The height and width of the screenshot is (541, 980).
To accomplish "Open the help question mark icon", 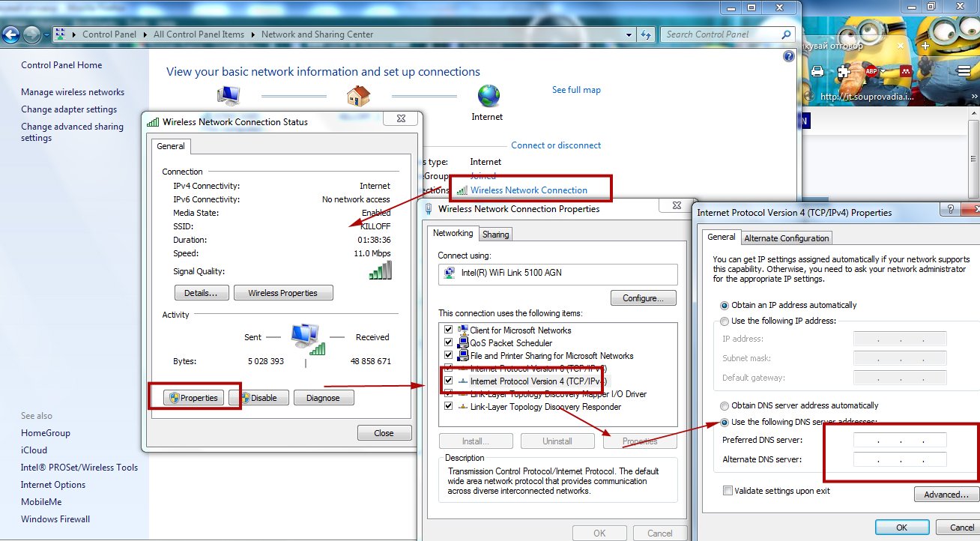I will 788,56.
